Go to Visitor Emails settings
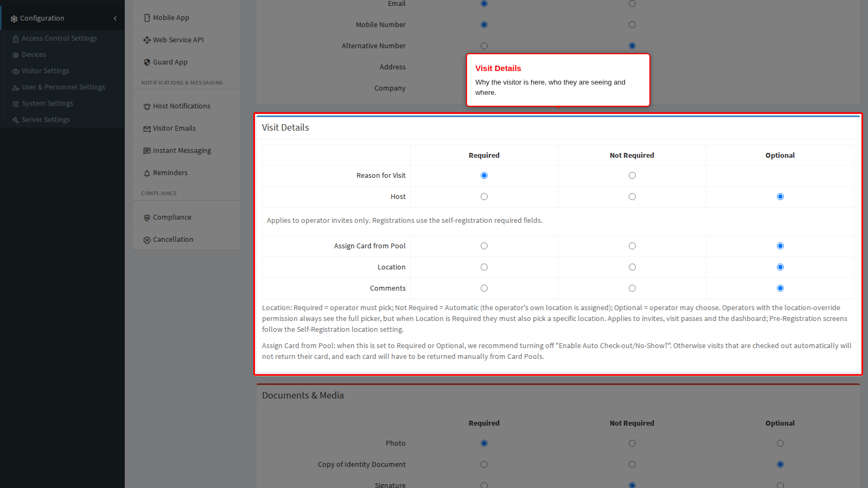Screen dimensions: 868x488 [174, 129]
